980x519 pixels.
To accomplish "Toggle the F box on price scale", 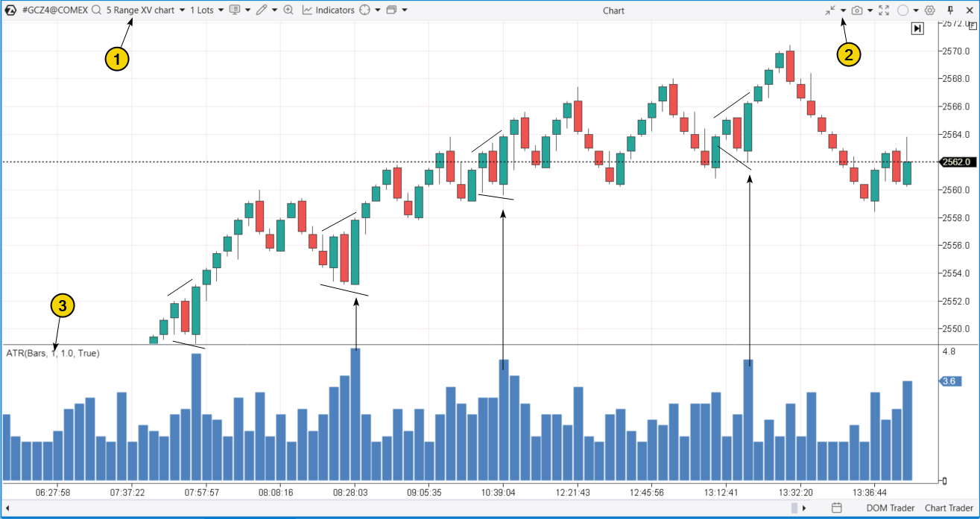I will click(972, 26).
